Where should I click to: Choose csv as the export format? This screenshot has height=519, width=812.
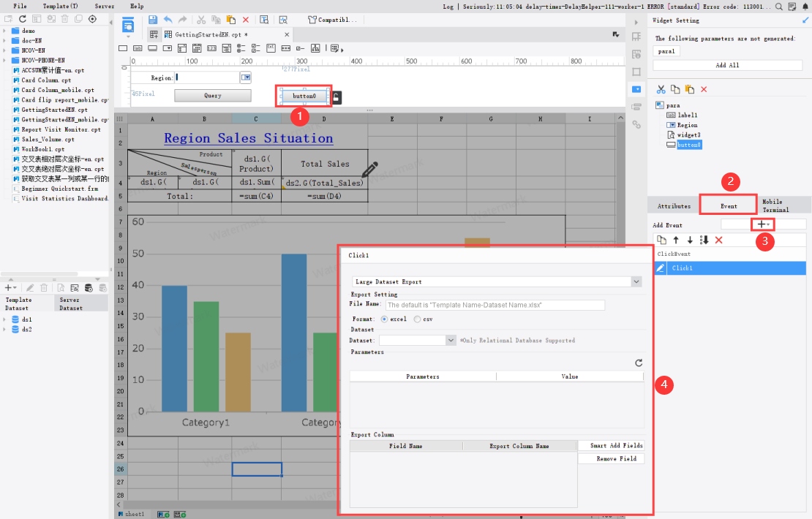(417, 319)
